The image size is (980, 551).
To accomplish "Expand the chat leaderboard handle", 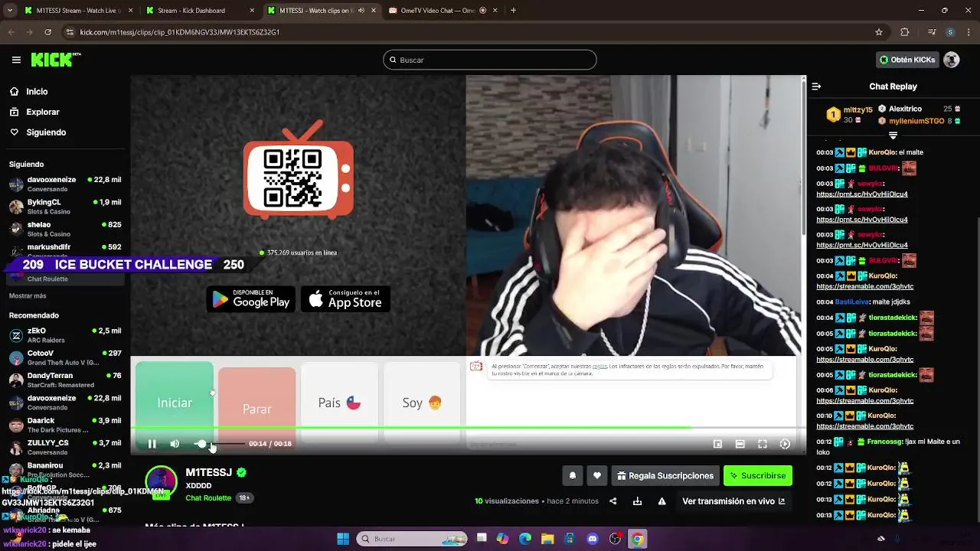I will (x=893, y=135).
